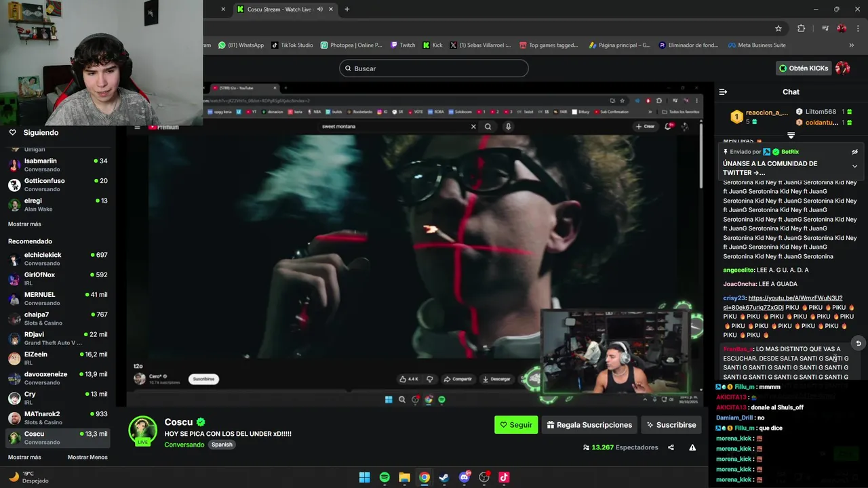
Task: Open the Photopea bookmark
Action: [x=351, y=45]
